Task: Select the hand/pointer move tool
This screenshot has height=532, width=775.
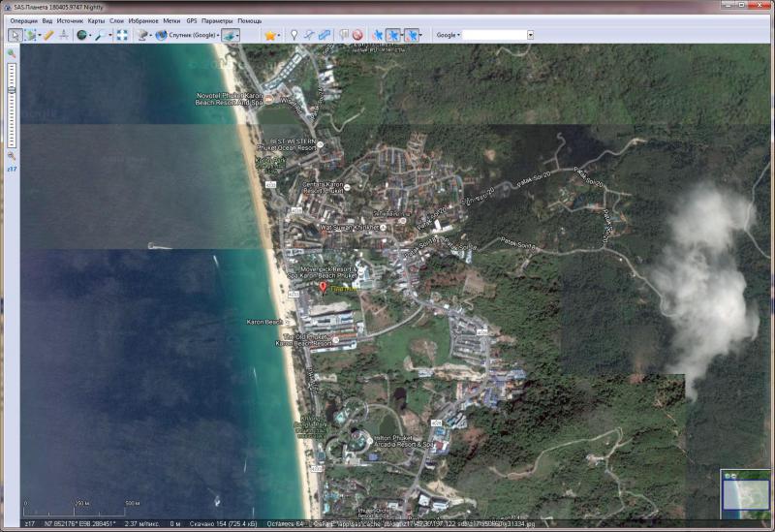Action: (x=15, y=35)
